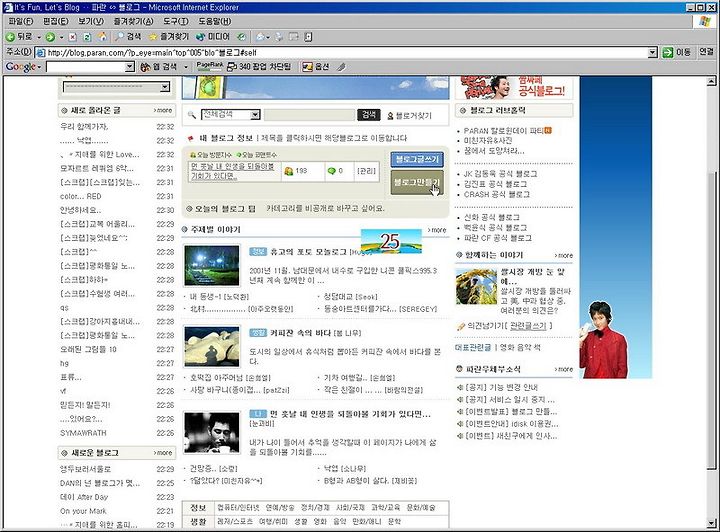The width and height of the screenshot is (720, 532).
Task: Open the History icon in IE toolbar
Action: (242, 37)
